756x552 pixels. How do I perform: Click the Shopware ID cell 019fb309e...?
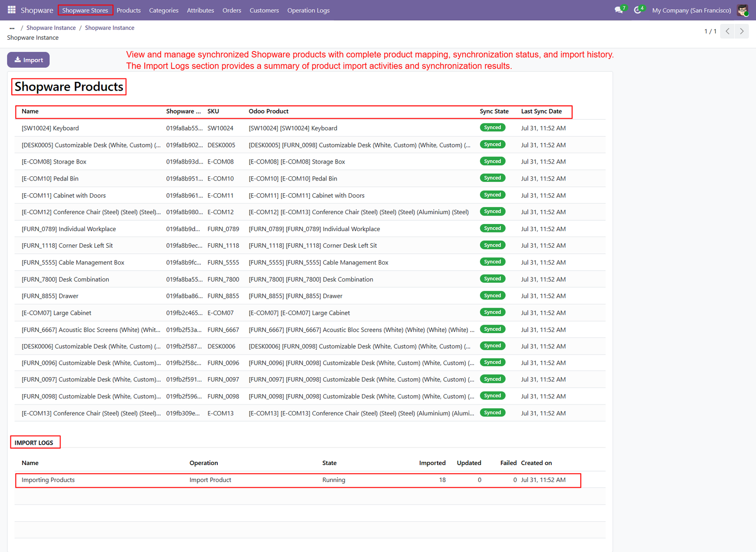[x=183, y=413]
